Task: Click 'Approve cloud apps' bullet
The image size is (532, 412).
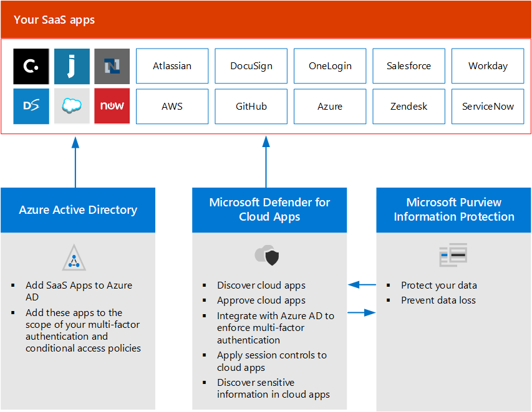Action: (261, 300)
